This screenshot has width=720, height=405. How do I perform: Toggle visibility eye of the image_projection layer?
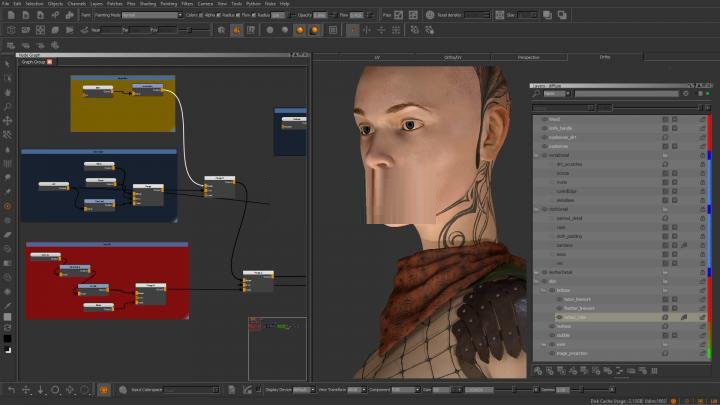pos(552,354)
